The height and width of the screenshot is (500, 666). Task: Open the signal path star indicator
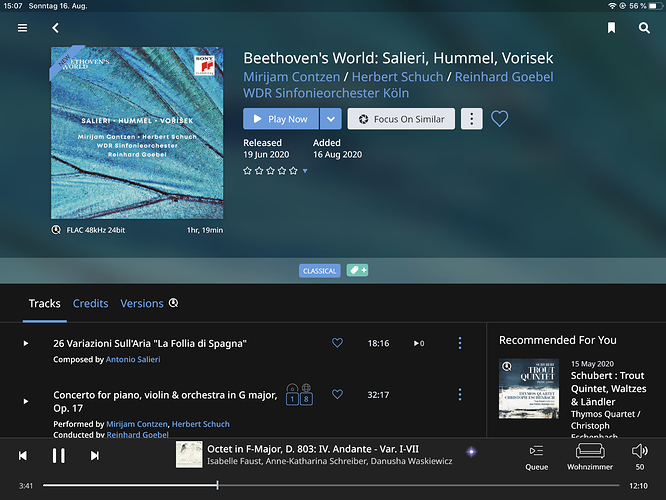(471, 452)
